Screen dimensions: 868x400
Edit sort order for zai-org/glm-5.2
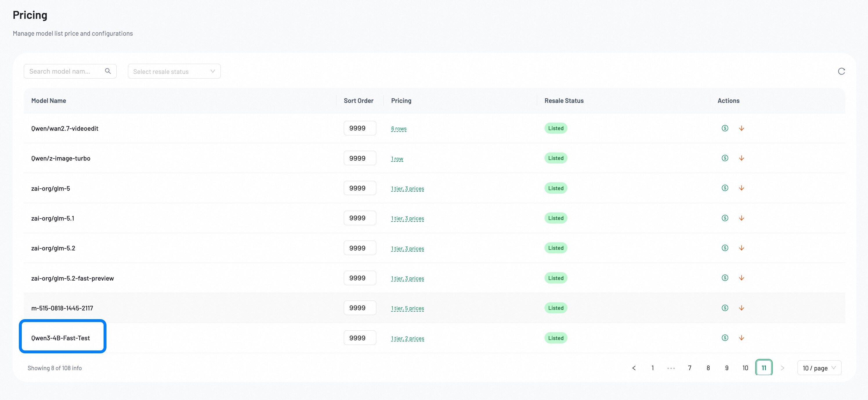point(359,248)
